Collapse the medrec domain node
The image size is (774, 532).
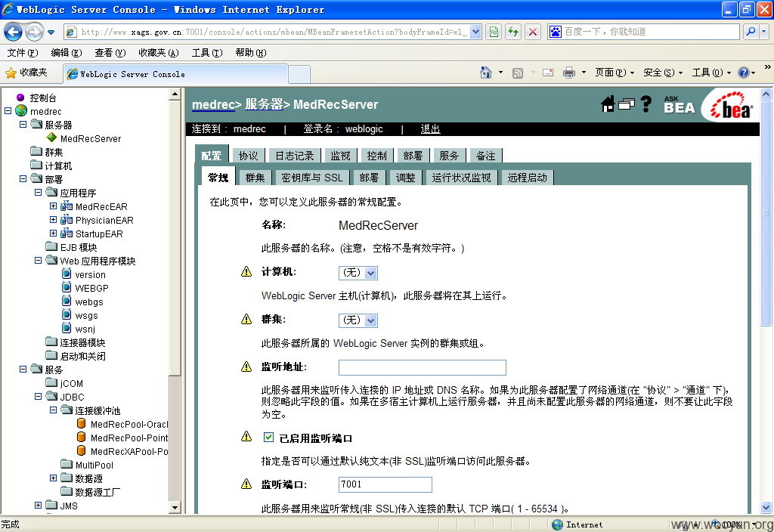pos(8,111)
